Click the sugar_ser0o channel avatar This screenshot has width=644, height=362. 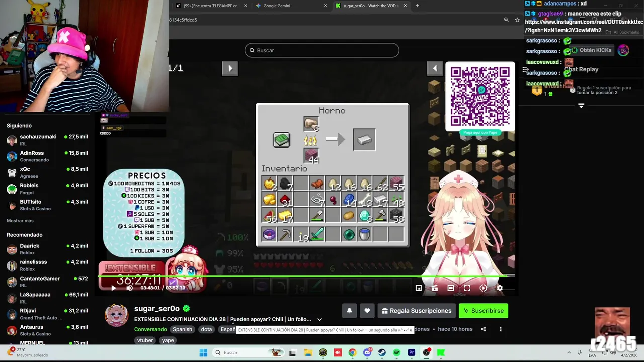click(x=116, y=315)
